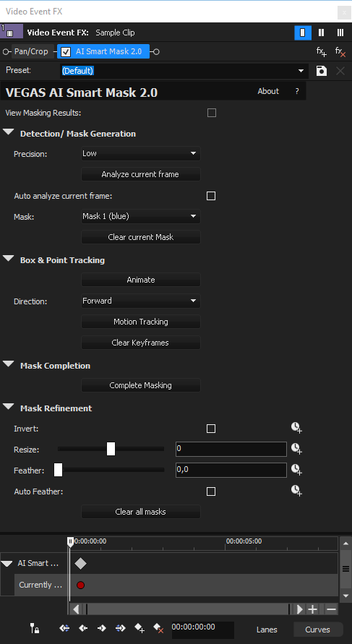This screenshot has width=352, height=644.
Task: Click the remove plug-in fx icon
Action: pyautogui.click(x=340, y=52)
